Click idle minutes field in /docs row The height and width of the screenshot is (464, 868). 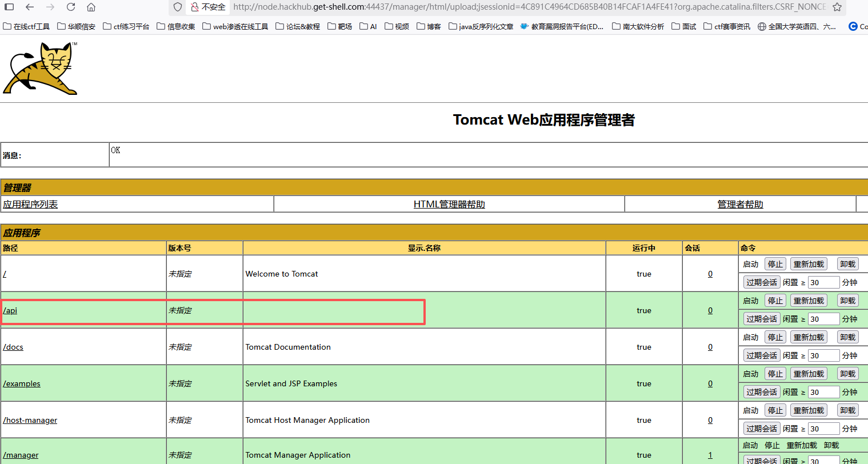pyautogui.click(x=823, y=355)
